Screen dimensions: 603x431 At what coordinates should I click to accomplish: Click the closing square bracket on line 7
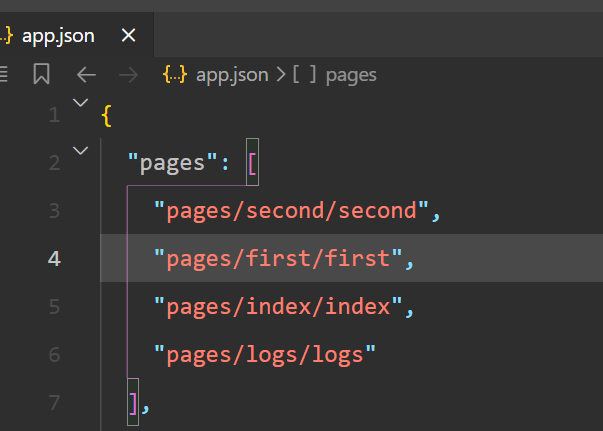click(x=133, y=402)
